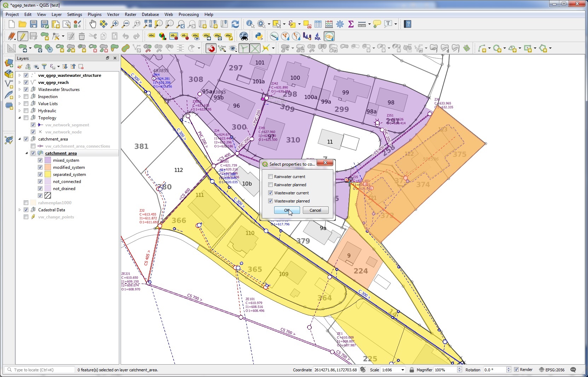The width and height of the screenshot is (588, 377).
Task: Uncheck the Wastewater planned checkbox
Action: 270,201
